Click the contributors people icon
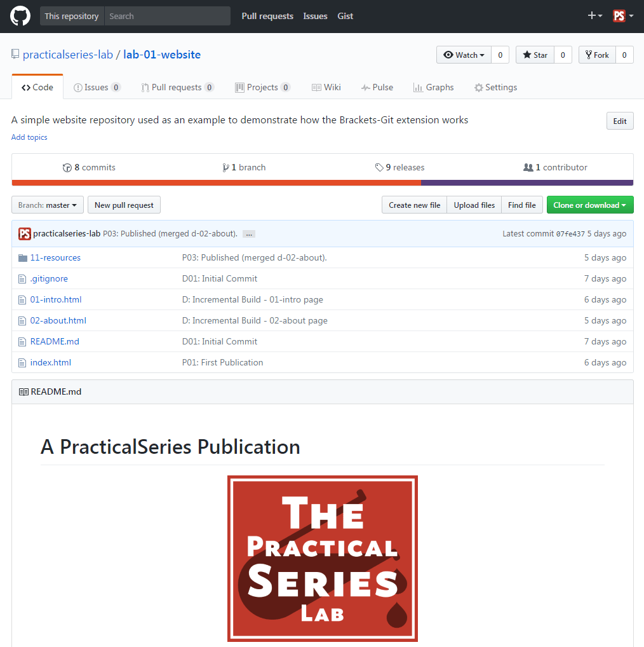Viewport: 644px width, 647px height. pyautogui.click(x=528, y=168)
